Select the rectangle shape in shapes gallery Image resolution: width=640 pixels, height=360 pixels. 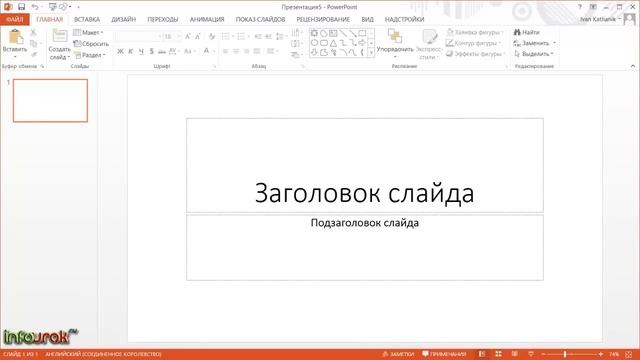coord(362,33)
